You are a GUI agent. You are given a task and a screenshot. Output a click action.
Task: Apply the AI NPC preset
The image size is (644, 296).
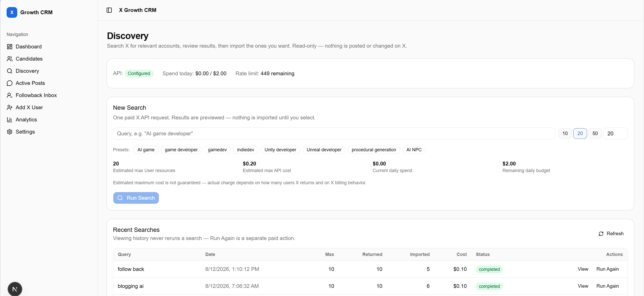tap(414, 150)
